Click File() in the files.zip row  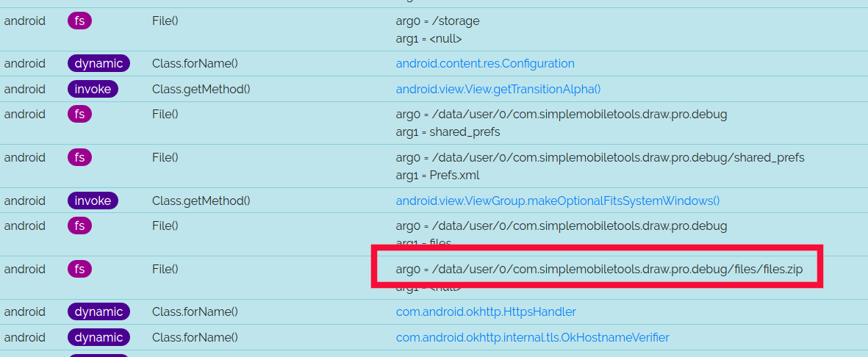click(x=165, y=270)
